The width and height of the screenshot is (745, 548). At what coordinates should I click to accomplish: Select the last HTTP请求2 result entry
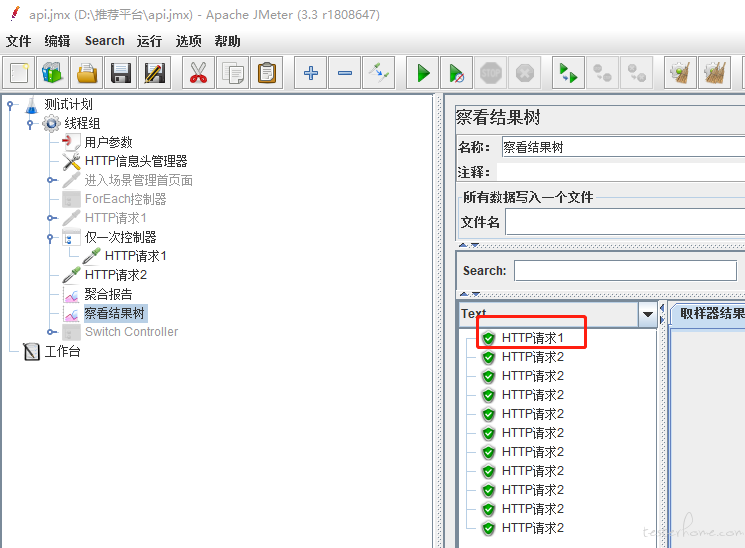532,528
